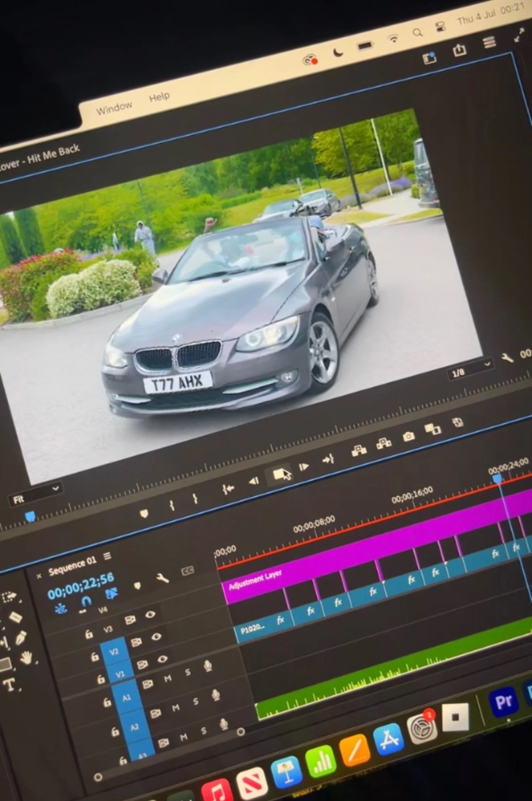
Task: Mute audio track A1
Action: click(x=168, y=679)
